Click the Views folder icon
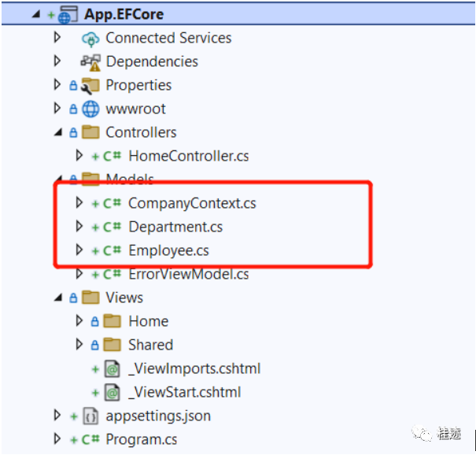Screen dimensions: 476x455 pyautogui.click(x=90, y=298)
